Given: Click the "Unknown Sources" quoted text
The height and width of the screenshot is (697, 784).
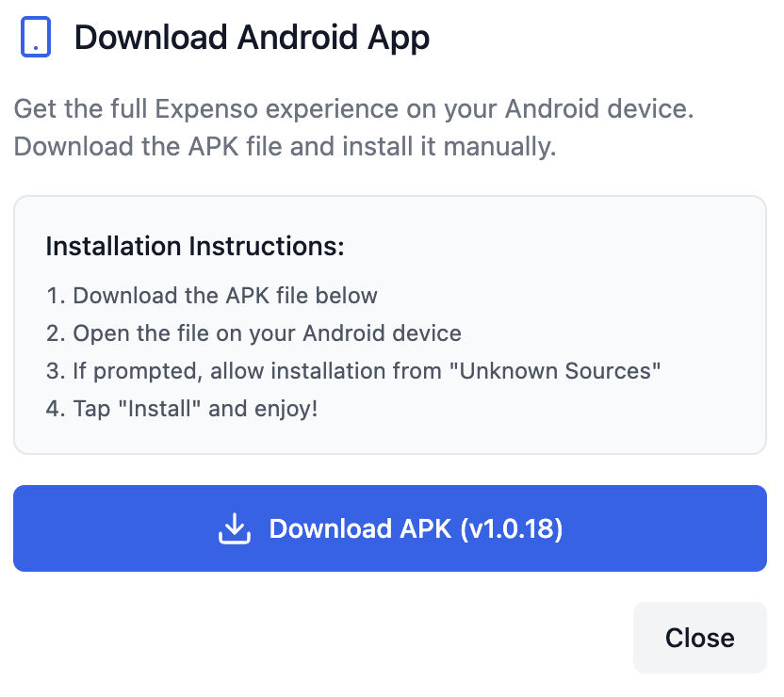Looking at the screenshot, I should (x=556, y=371).
